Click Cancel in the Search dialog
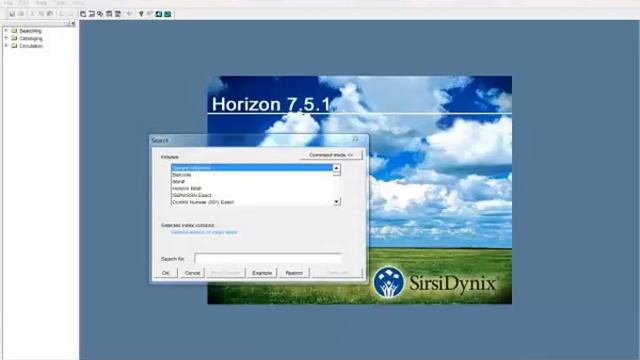 [x=192, y=273]
